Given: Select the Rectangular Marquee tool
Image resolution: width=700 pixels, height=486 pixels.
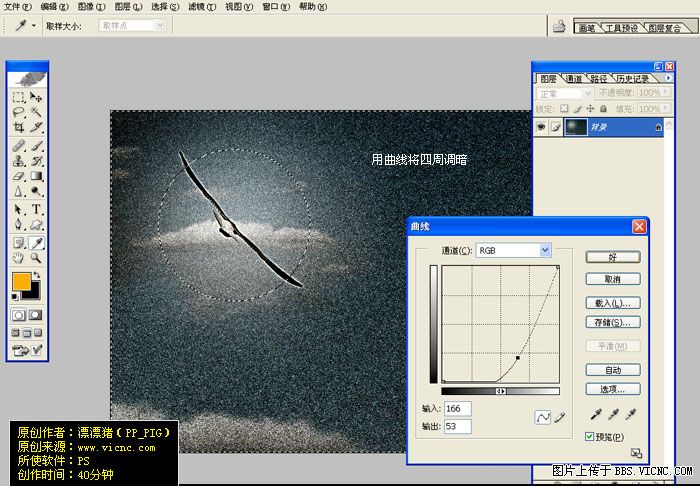Looking at the screenshot, I should tap(18, 97).
